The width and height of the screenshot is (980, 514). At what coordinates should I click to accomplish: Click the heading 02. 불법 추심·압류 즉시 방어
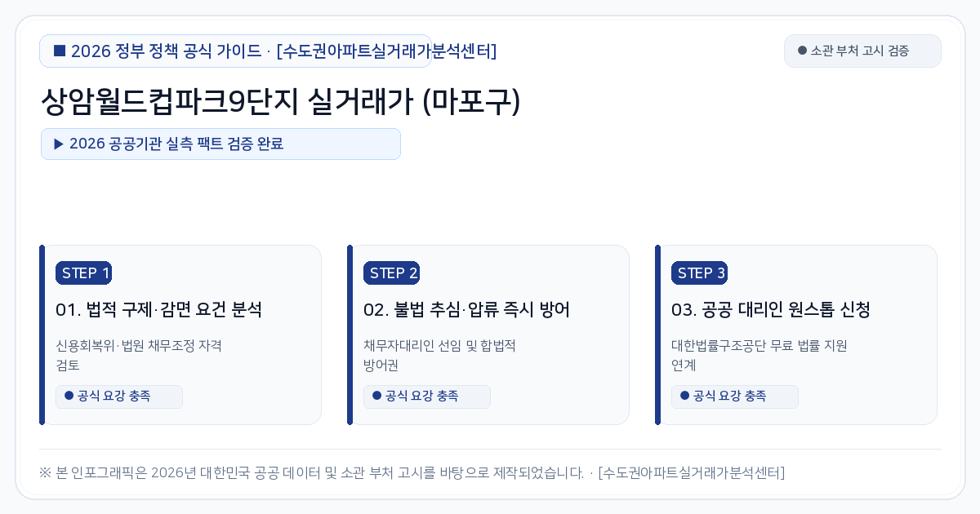pos(466,310)
